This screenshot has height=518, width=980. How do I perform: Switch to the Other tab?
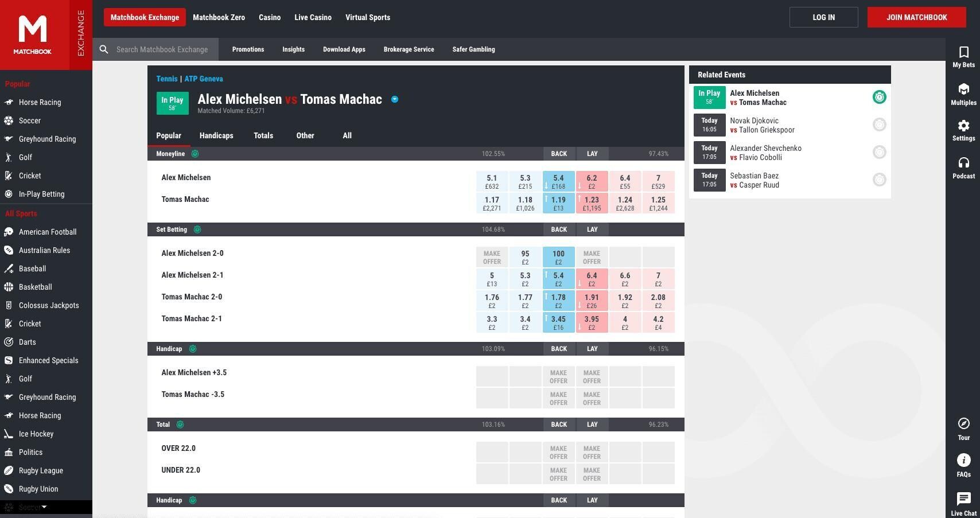coord(305,136)
